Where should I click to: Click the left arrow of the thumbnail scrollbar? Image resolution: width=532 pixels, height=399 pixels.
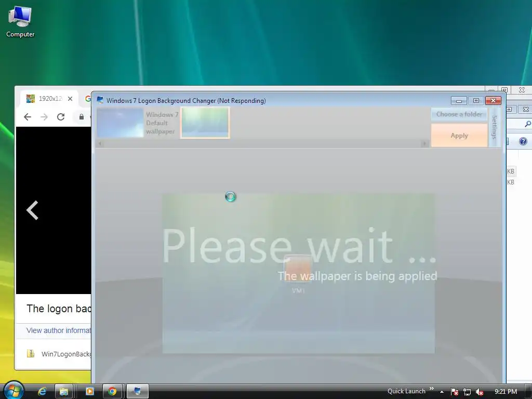(x=100, y=143)
